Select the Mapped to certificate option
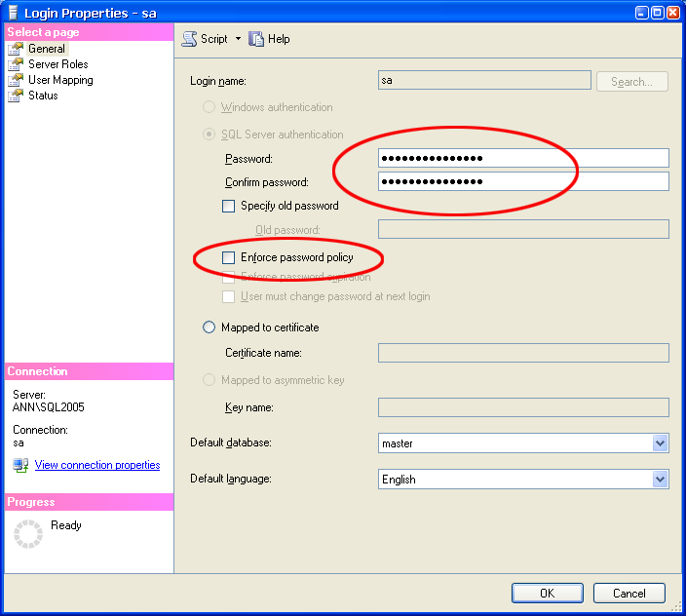Screen dimensions: 686x616 point(209,327)
